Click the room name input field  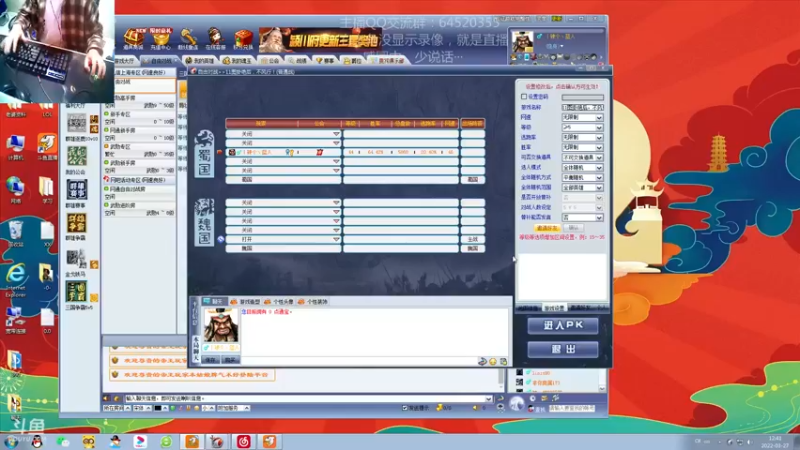pos(583,107)
